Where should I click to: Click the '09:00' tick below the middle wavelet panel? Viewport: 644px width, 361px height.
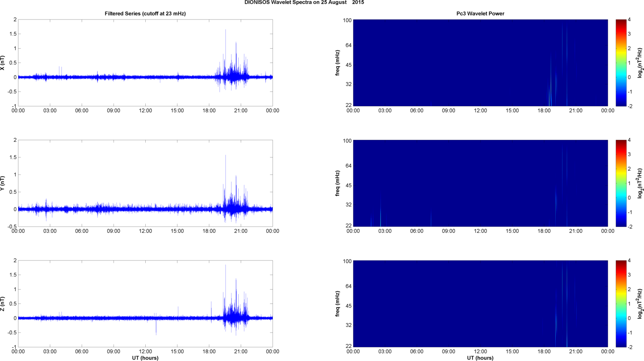[448, 231]
